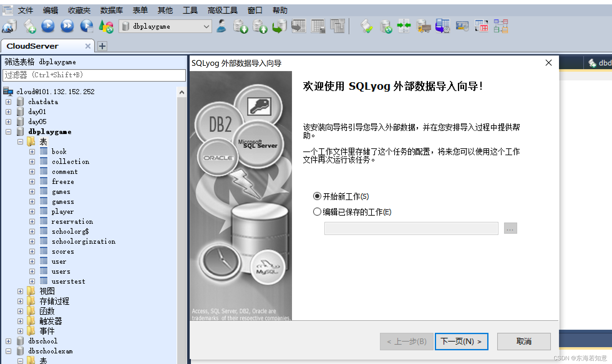Open the user manager icon
The image size is (612, 364).
[221, 26]
